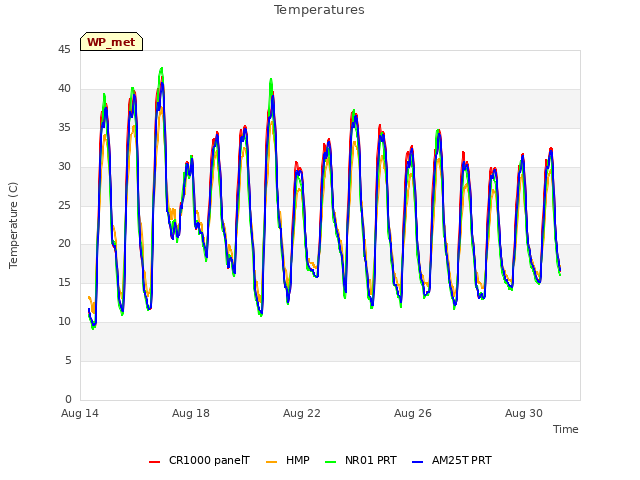Click the 25 y-axis tick value
Image resolution: width=640 pixels, height=480 pixels.
tap(64, 205)
